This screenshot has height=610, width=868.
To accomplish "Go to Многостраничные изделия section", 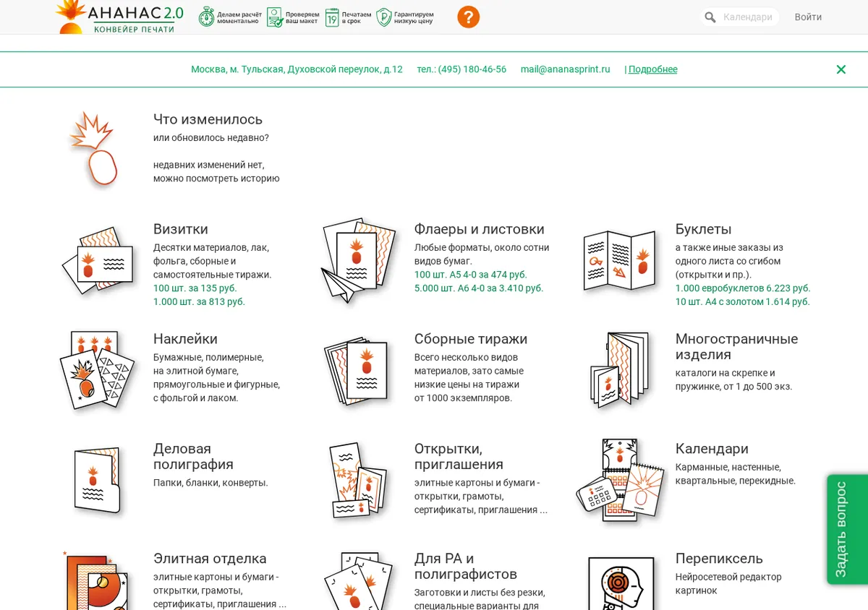I will [x=736, y=347].
